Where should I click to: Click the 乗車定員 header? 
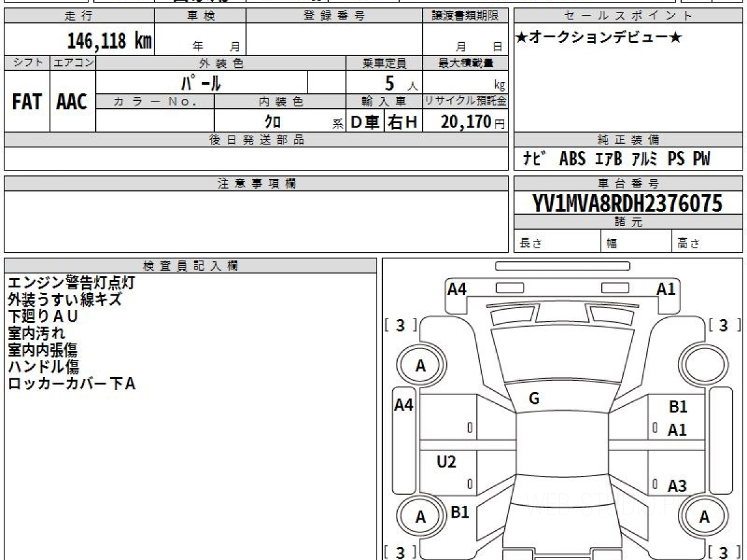click(x=384, y=63)
